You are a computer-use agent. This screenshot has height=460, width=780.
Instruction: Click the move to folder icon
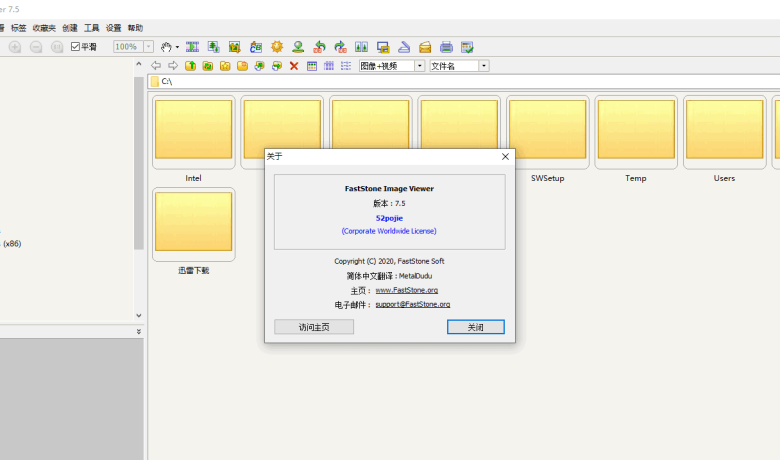(x=277, y=66)
